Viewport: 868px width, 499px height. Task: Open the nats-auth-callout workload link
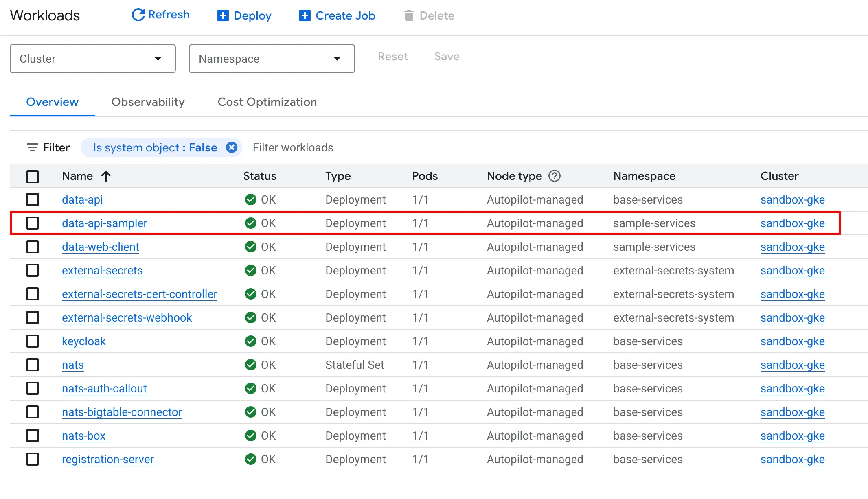(104, 388)
